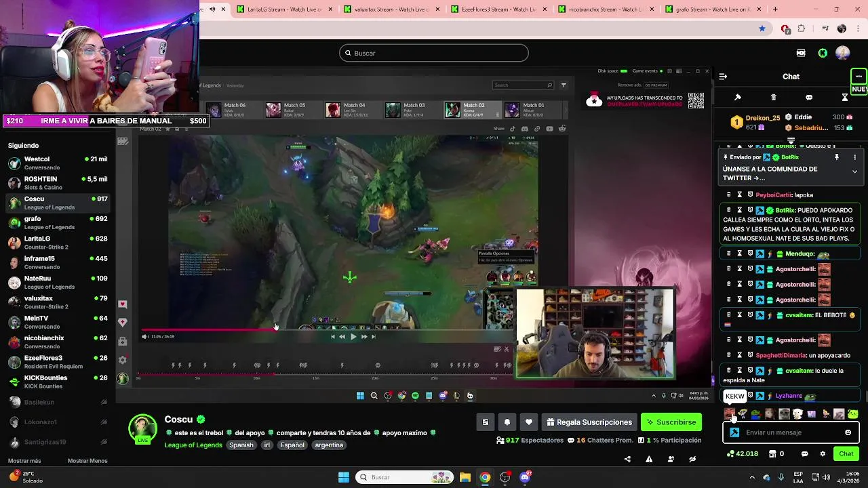Collapse the gift leaderboard handle
The width and height of the screenshot is (868, 488).
click(x=791, y=141)
